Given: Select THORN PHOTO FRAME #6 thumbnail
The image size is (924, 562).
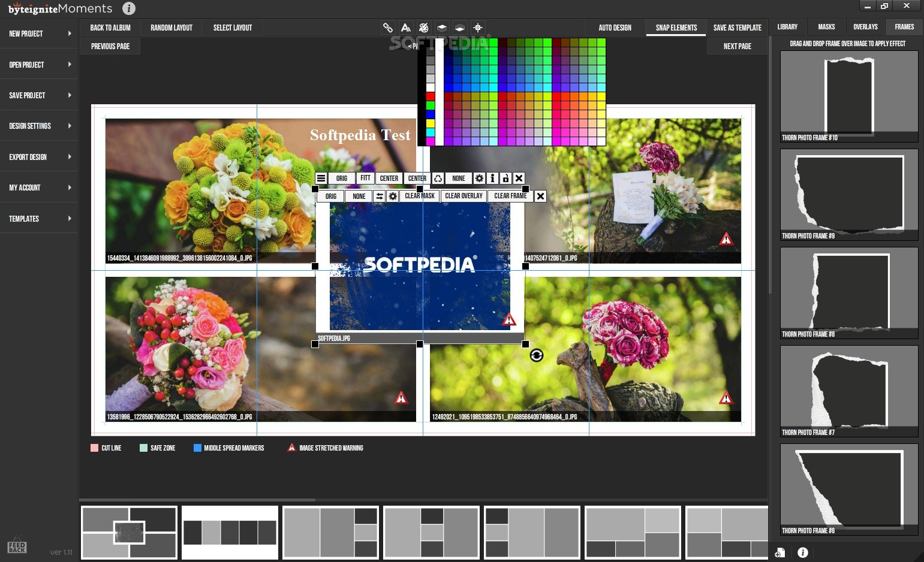Looking at the screenshot, I should [x=848, y=490].
